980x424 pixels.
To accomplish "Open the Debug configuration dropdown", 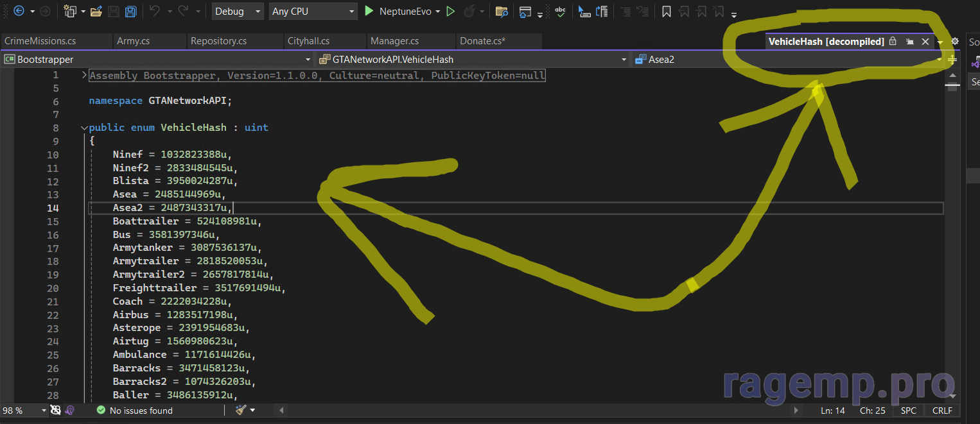I will coord(238,11).
